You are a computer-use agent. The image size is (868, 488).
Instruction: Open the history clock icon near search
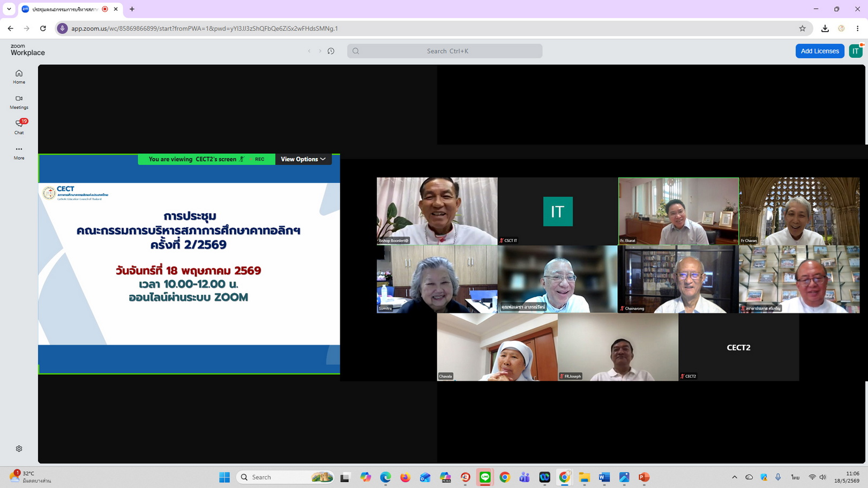point(331,51)
